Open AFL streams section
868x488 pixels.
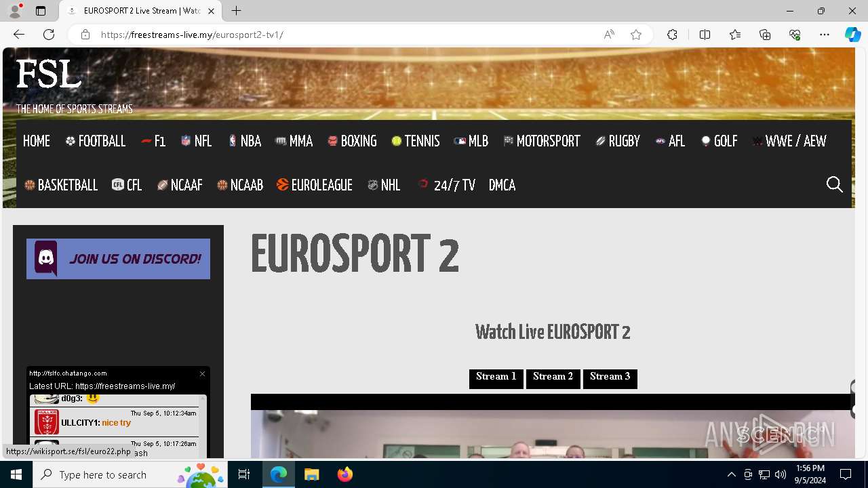pos(670,141)
